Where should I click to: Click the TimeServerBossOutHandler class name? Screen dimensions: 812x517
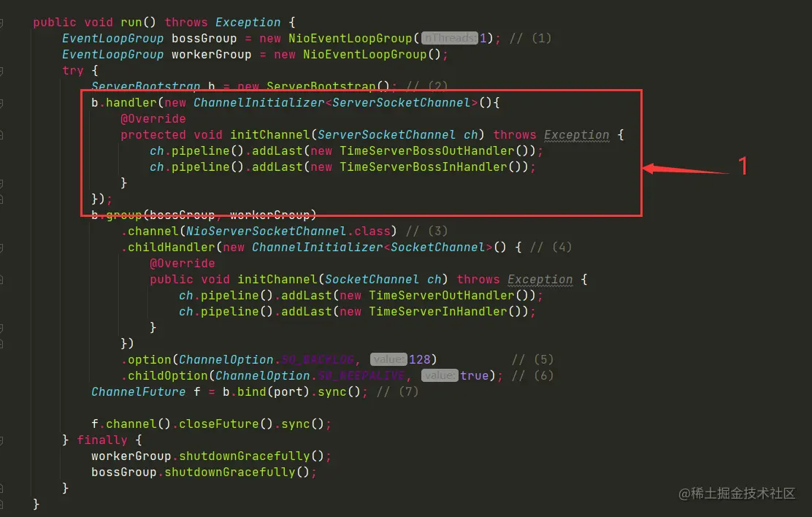coord(427,150)
